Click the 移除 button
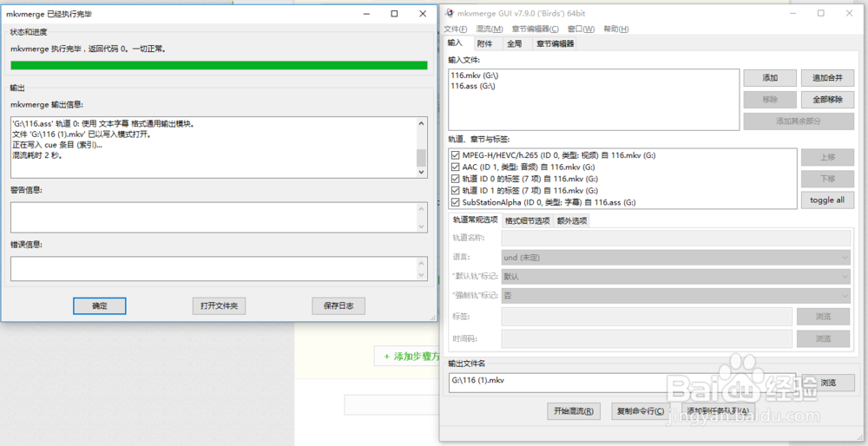 coord(770,100)
